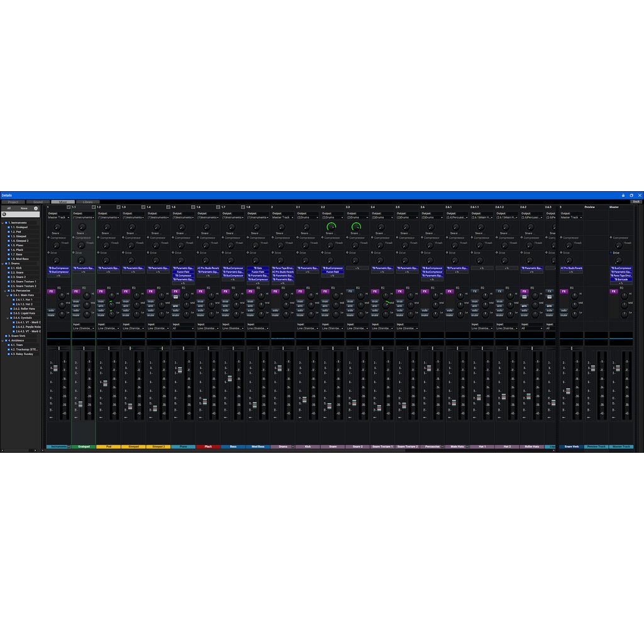The width and height of the screenshot is (644, 644).
Task: Open the Input dropdown set to All on Piano
Action: click(183, 328)
